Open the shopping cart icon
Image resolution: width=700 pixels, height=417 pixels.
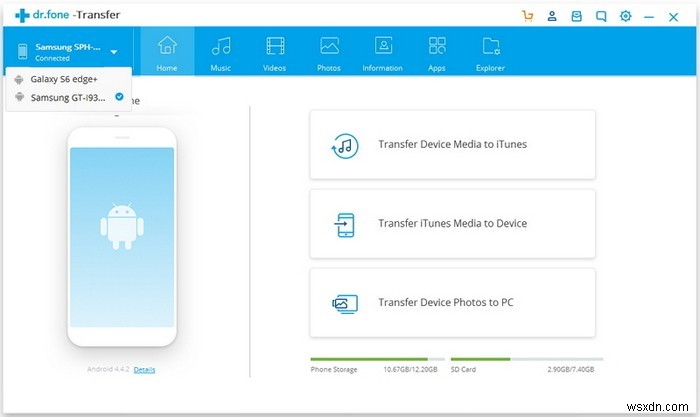528,17
